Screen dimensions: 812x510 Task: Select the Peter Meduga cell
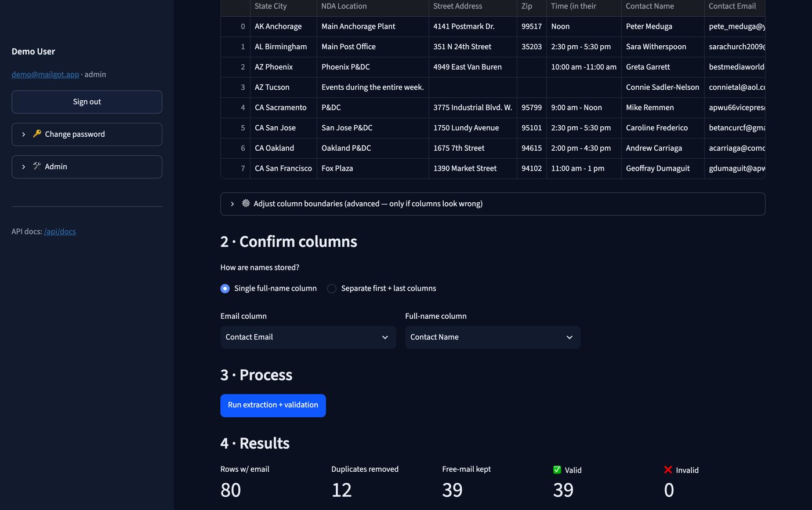tap(663, 27)
